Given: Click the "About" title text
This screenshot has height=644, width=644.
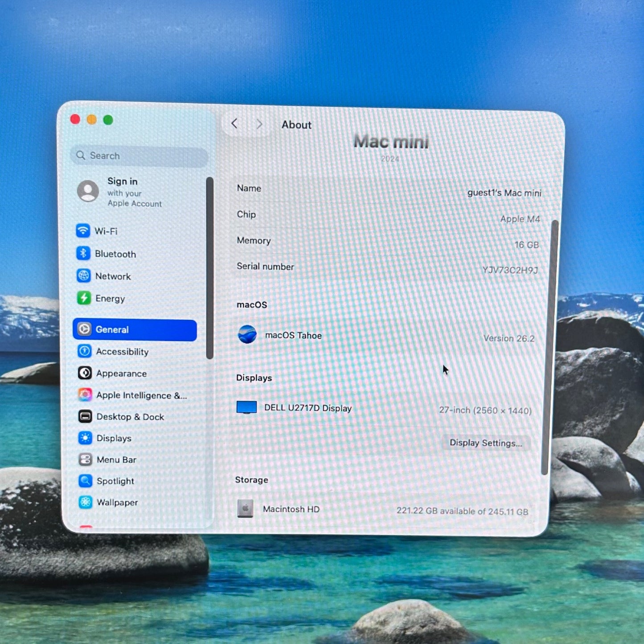Looking at the screenshot, I should point(297,125).
